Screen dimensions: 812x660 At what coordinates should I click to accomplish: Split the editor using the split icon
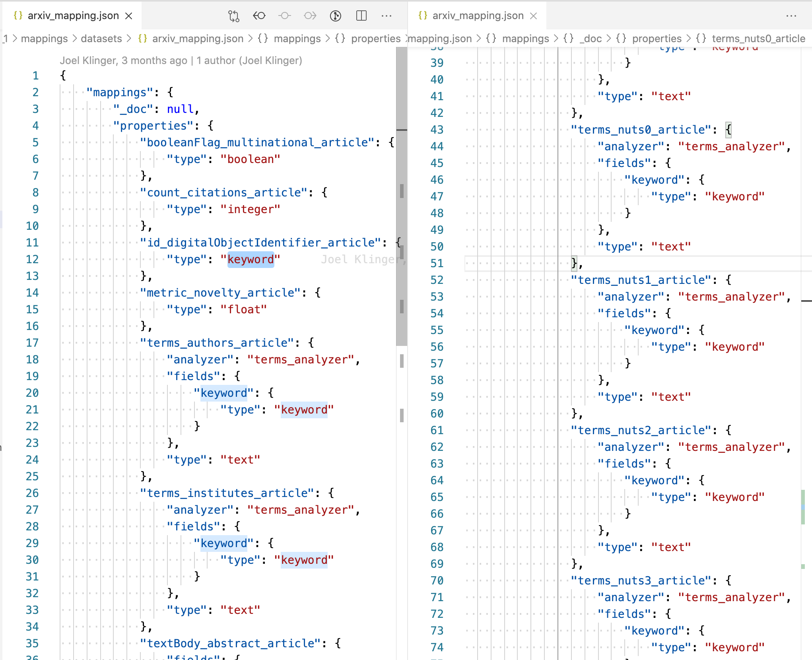[x=361, y=16]
